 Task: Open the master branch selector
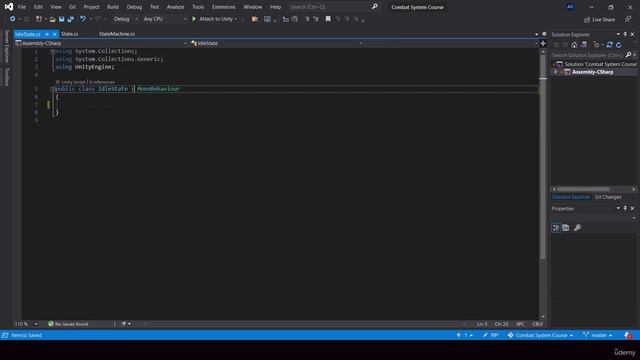click(x=598, y=335)
